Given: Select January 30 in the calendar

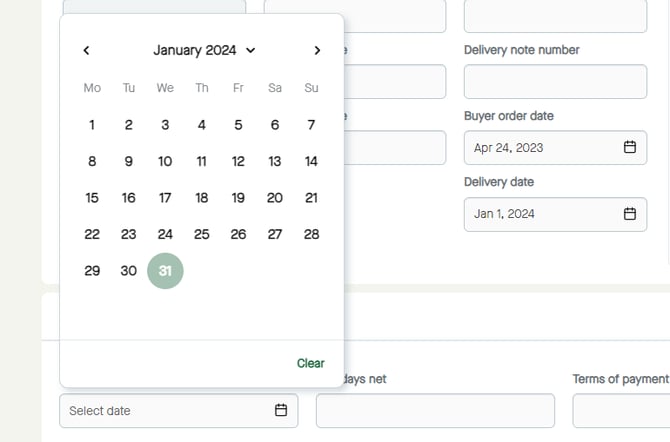Looking at the screenshot, I should tap(129, 271).
